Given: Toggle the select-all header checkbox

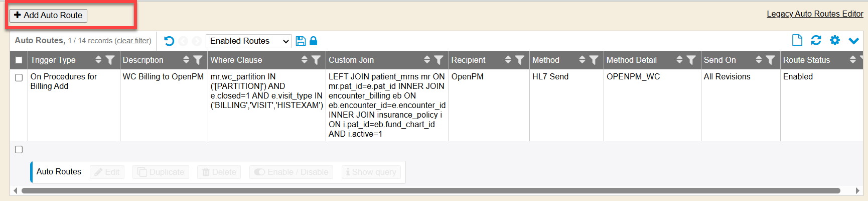Looking at the screenshot, I should coord(19,60).
